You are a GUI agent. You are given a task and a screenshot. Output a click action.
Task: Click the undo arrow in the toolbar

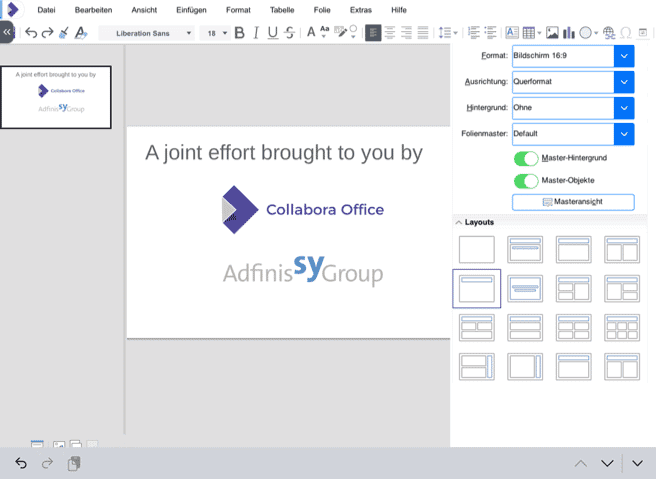coord(30,33)
